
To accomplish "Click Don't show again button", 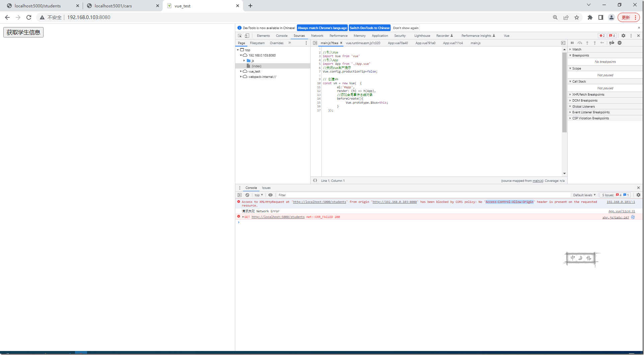I will pos(406,28).
